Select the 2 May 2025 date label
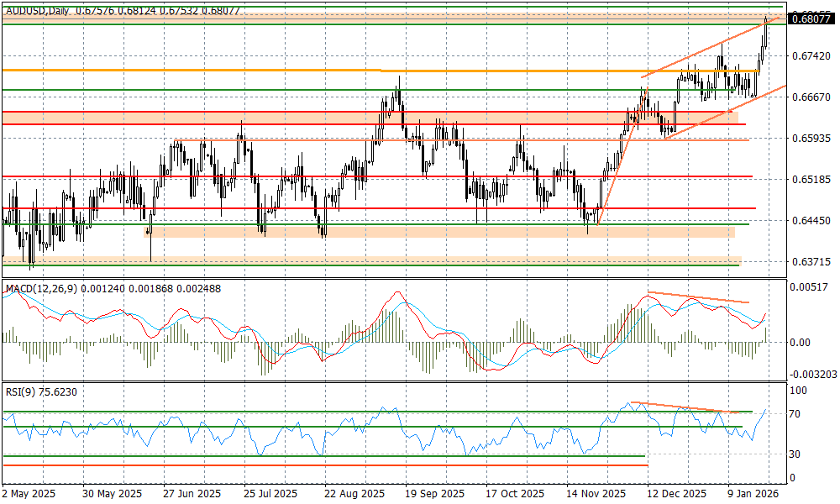This screenshot has height=504, width=840. pyautogui.click(x=29, y=493)
